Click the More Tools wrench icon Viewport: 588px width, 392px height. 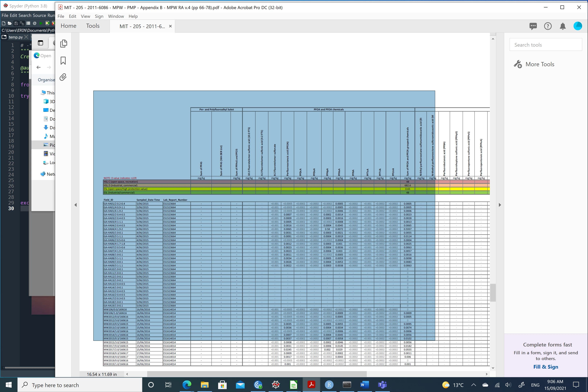click(518, 64)
